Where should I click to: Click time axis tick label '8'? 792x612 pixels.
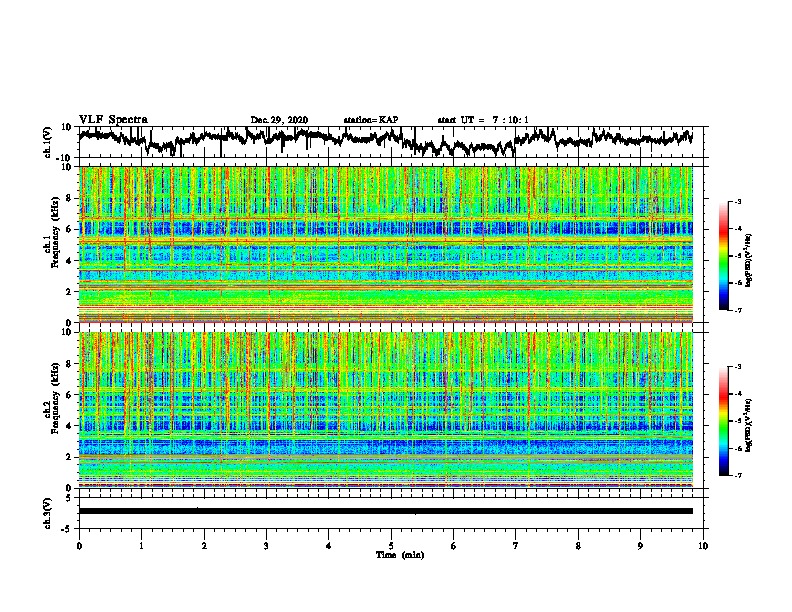click(578, 546)
